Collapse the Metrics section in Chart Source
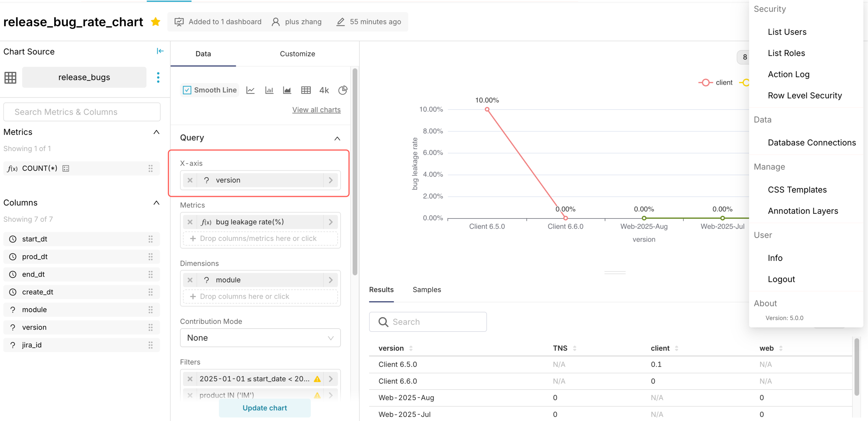 tap(156, 132)
